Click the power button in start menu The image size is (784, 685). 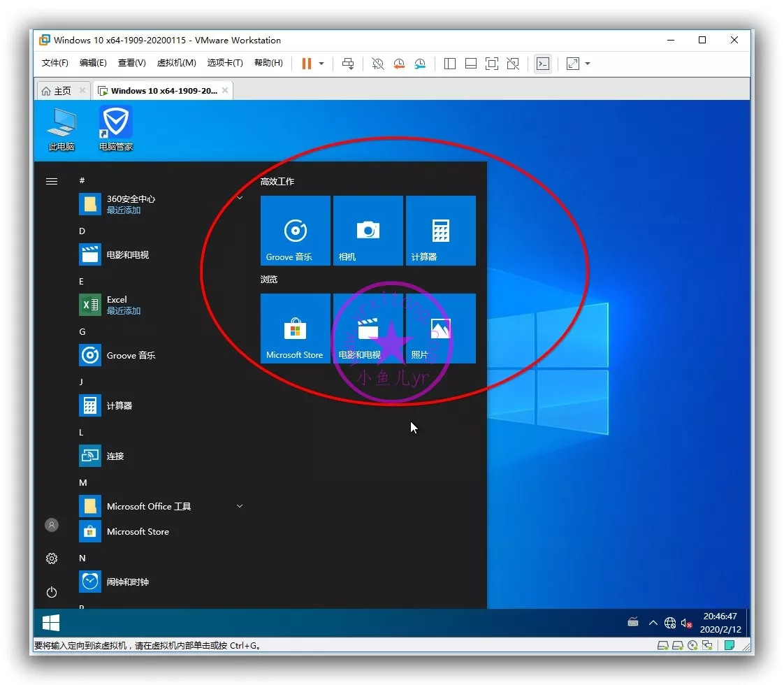(52, 592)
